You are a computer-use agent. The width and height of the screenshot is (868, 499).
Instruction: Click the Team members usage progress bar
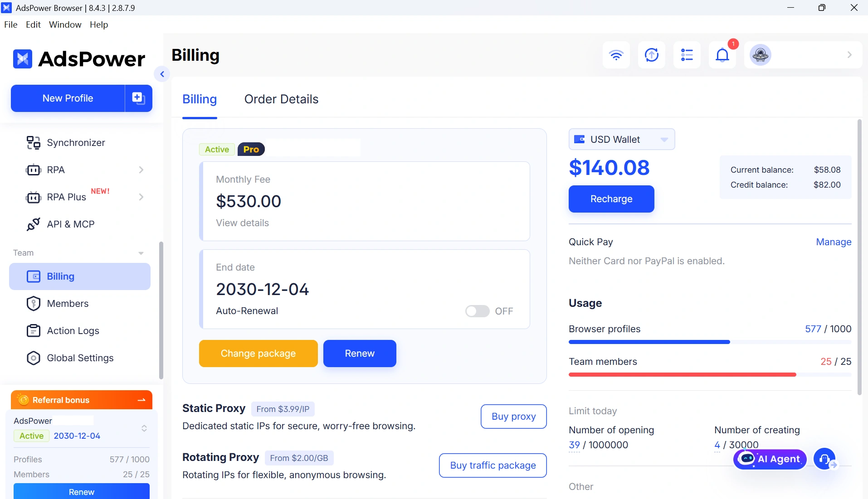point(710,375)
